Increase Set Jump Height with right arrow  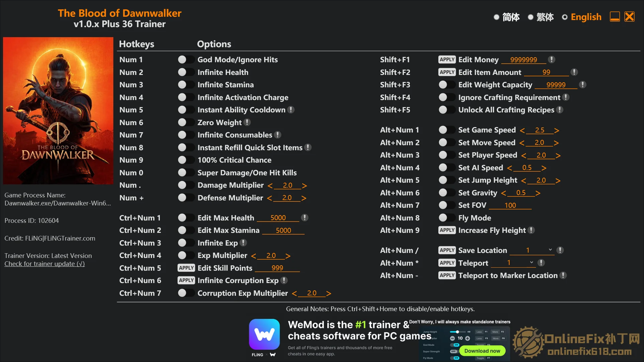tap(558, 181)
